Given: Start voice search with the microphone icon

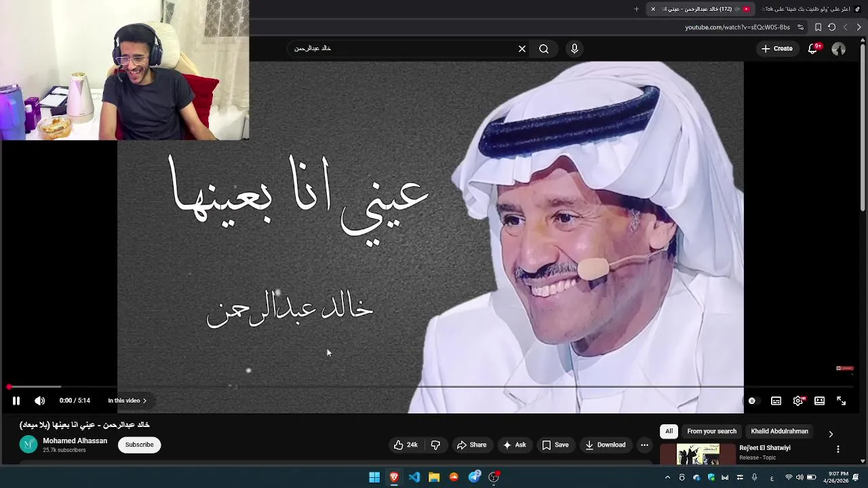Looking at the screenshot, I should 574,49.
